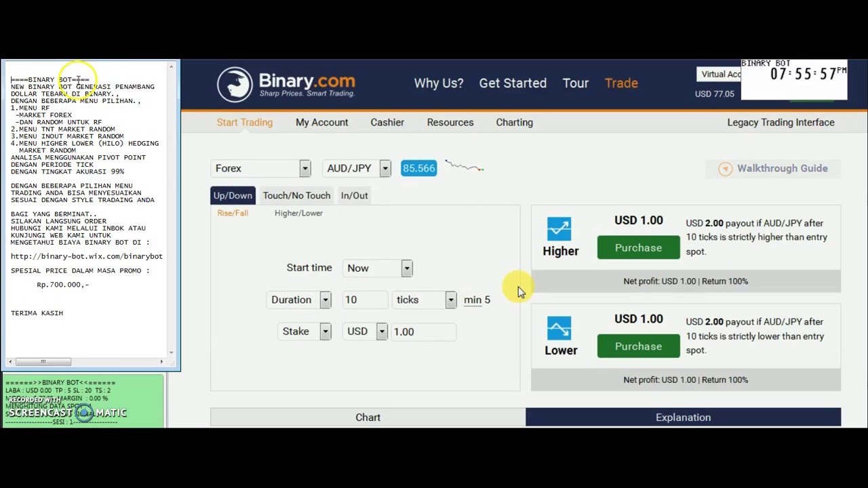Click the Walkthrough Guide compass icon
The image size is (868, 488).
pos(725,169)
